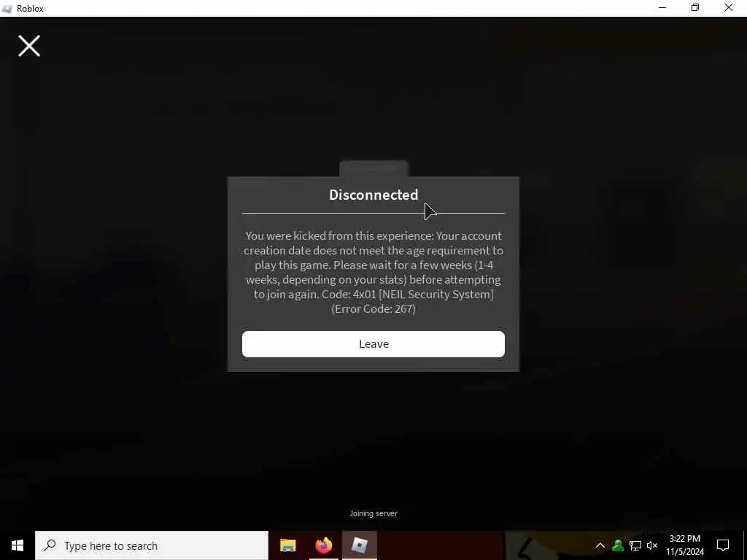Open File Explorer from the taskbar
The image size is (747, 560).
pyautogui.click(x=287, y=545)
